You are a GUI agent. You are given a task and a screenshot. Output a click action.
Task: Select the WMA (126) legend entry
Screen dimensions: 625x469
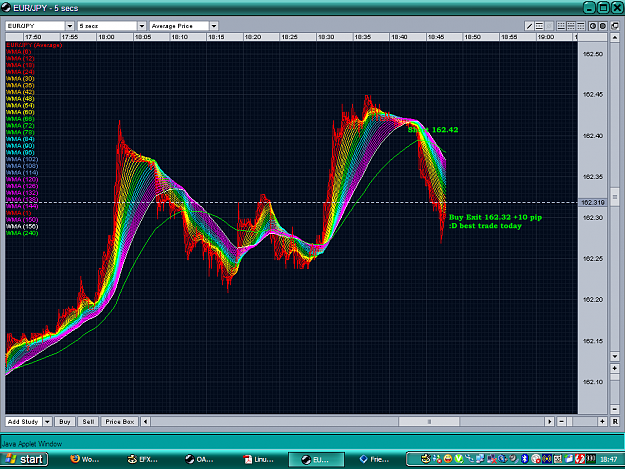pos(22,186)
